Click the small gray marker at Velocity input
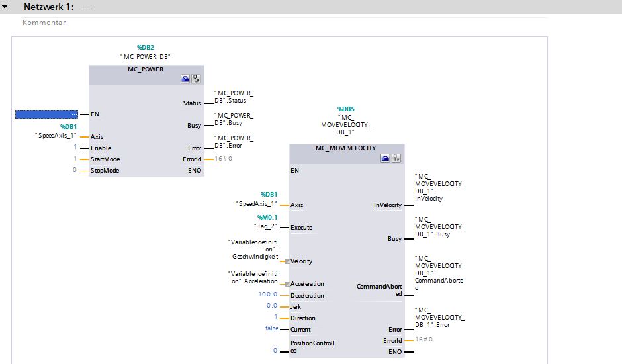This screenshot has width=622, height=364. [x=287, y=261]
